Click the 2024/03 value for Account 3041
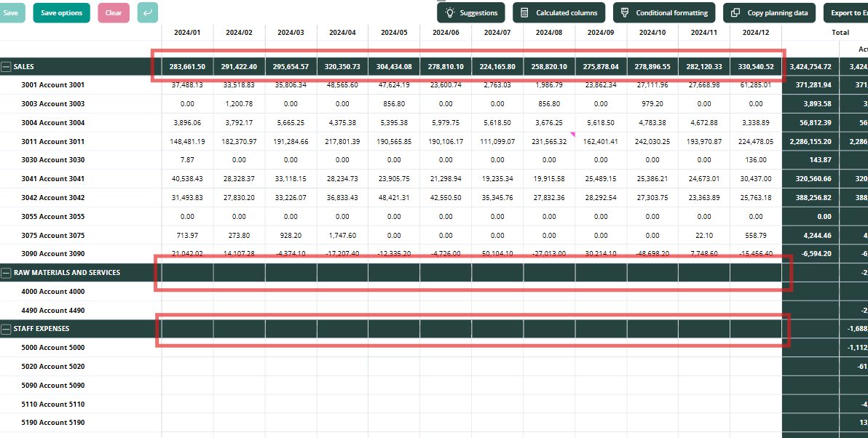This screenshot has height=438, width=868. pyautogui.click(x=291, y=179)
